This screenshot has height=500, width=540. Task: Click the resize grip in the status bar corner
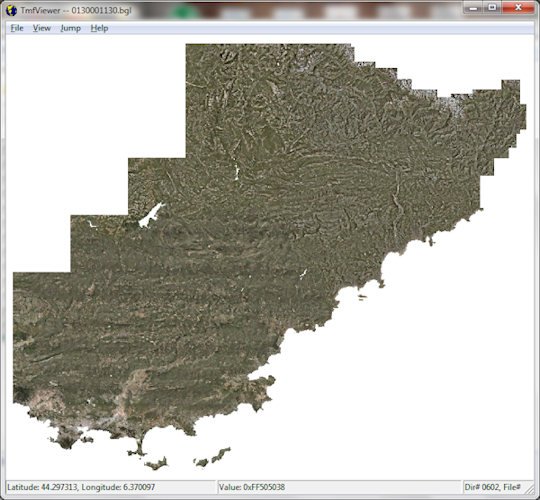tap(530, 489)
